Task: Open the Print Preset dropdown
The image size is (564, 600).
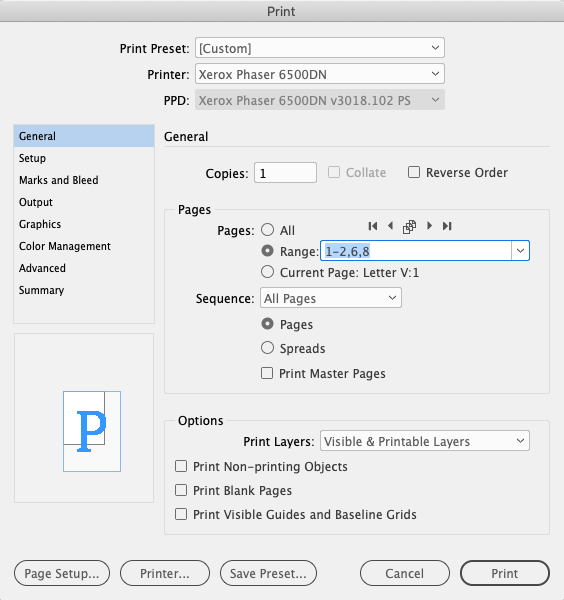Action: pos(320,48)
